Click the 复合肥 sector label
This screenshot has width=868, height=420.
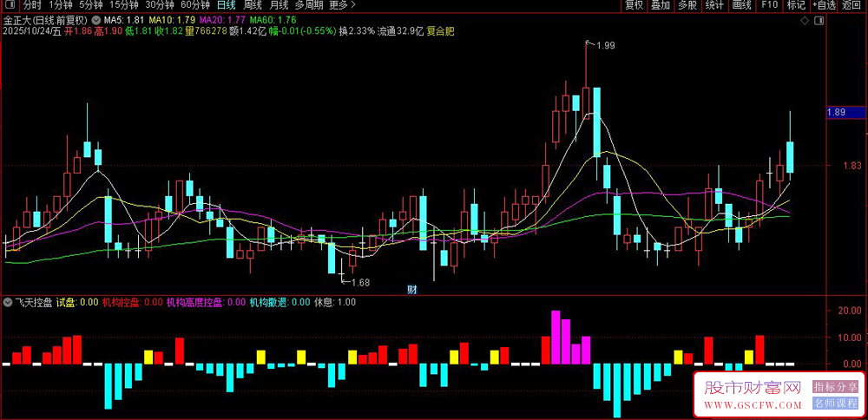click(x=441, y=31)
